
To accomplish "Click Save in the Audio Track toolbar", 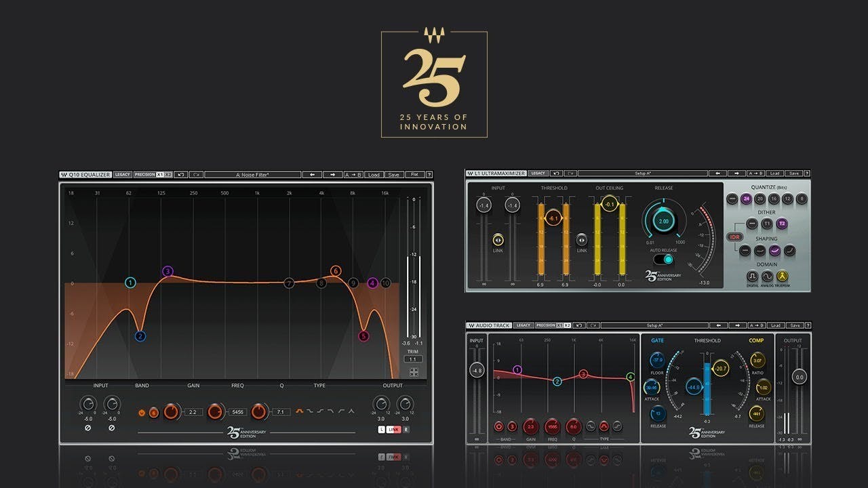I will pyautogui.click(x=793, y=325).
